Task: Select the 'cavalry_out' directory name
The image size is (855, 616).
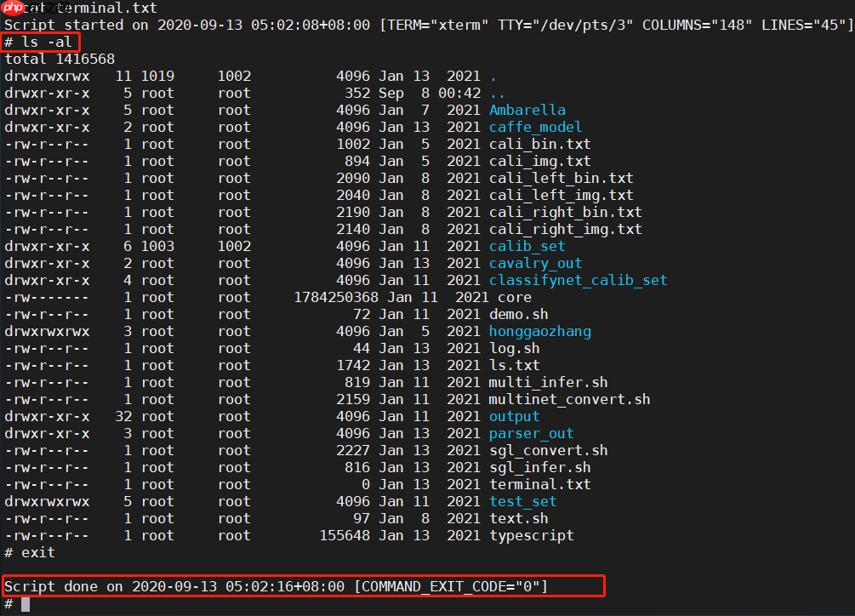Action: pyautogui.click(x=535, y=263)
